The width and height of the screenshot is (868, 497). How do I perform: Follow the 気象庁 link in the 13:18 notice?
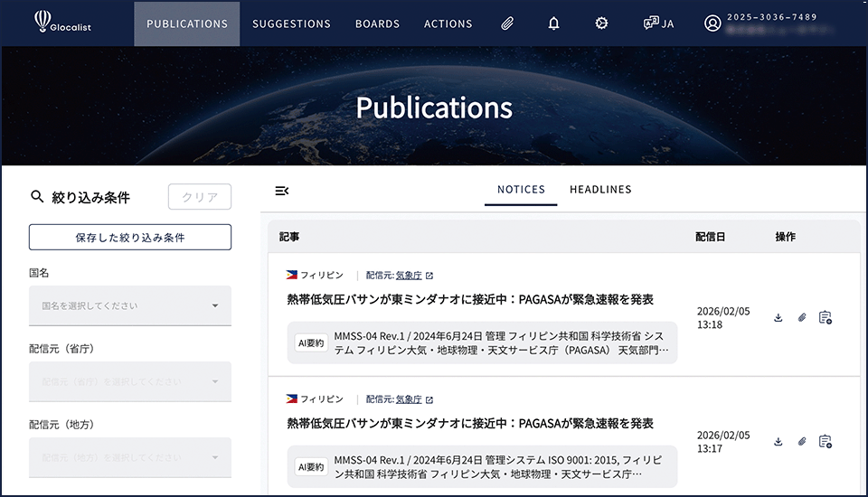409,275
